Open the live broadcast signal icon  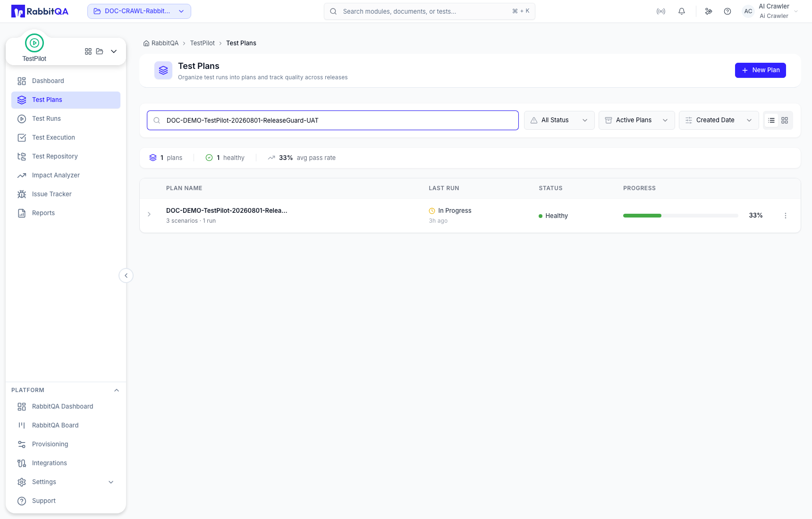coord(661,11)
